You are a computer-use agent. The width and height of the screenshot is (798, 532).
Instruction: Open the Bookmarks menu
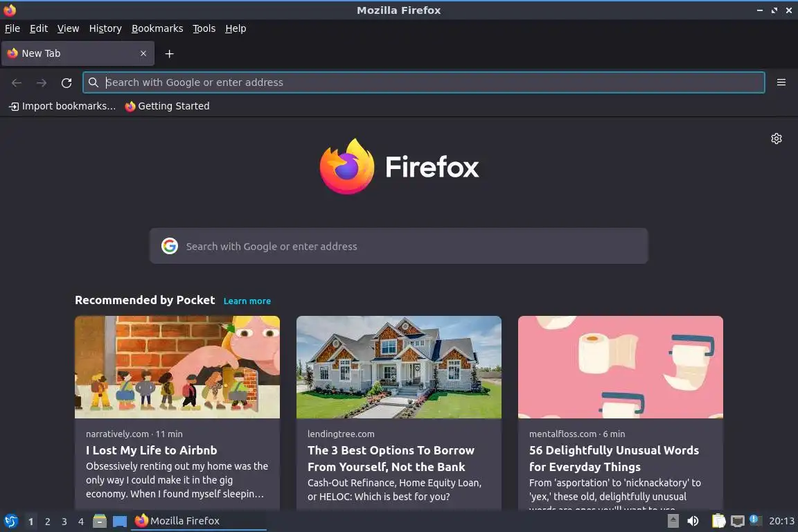coord(157,28)
